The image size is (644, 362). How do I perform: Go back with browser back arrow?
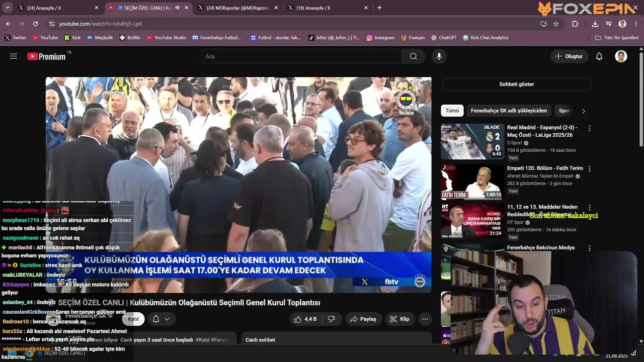pyautogui.click(x=8, y=24)
